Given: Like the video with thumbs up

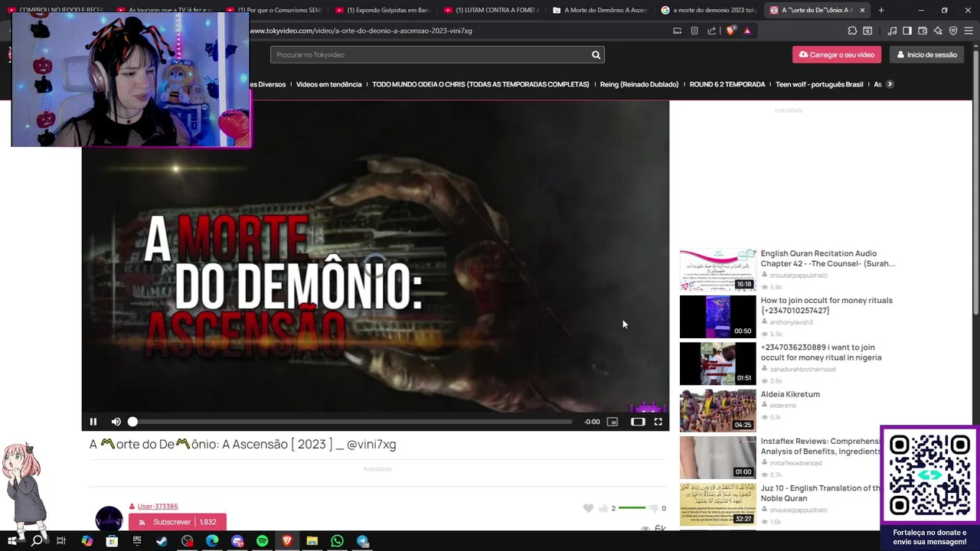Looking at the screenshot, I should 603,508.
